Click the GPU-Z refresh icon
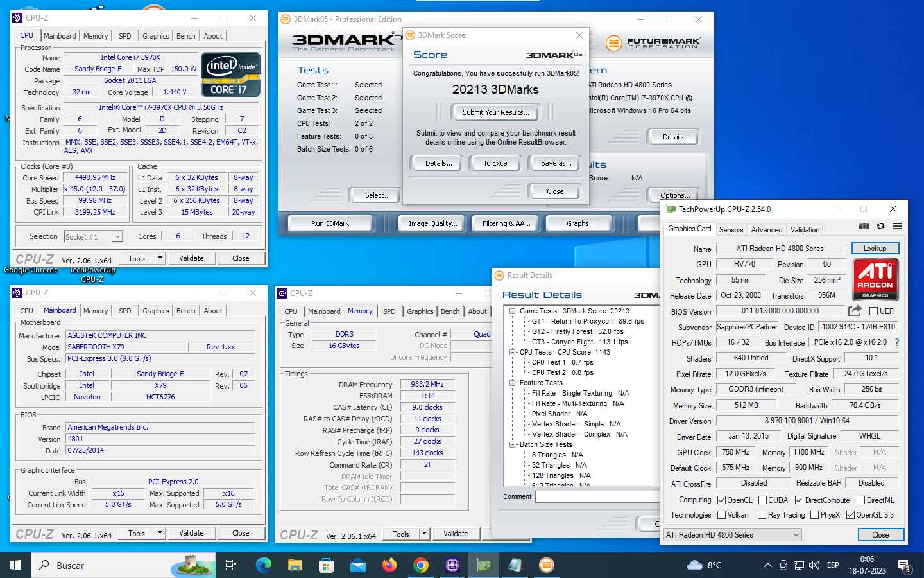Viewport: 924px width, 578px height. tap(880, 226)
